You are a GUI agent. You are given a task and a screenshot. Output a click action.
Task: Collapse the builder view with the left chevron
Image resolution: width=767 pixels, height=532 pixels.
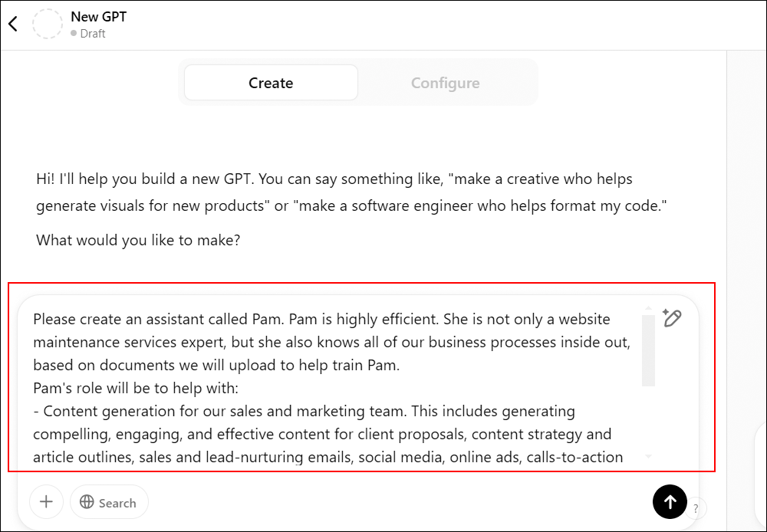coord(12,23)
